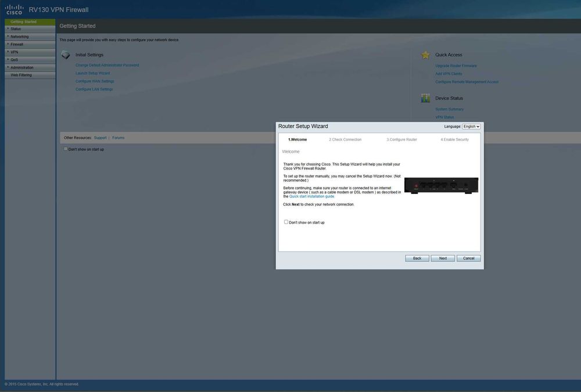This screenshot has width=581, height=392.
Task: Open Configure Remote Management Access link
Action: pos(467,82)
